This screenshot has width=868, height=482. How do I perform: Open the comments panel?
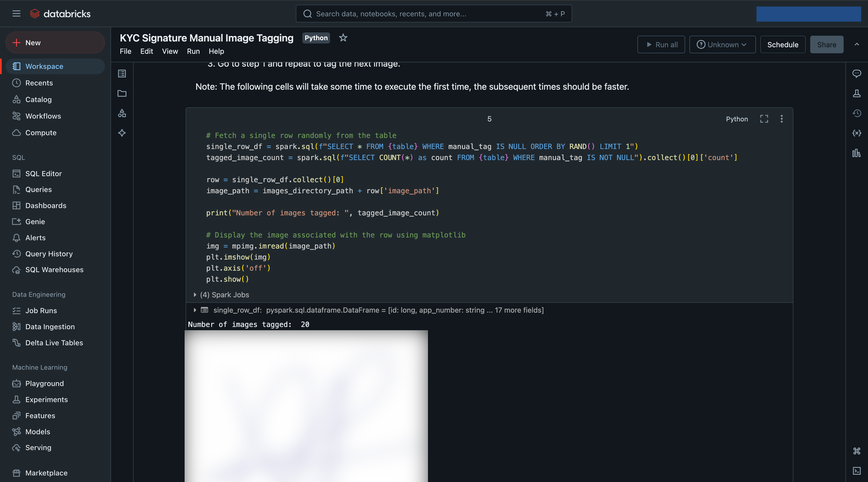(857, 73)
